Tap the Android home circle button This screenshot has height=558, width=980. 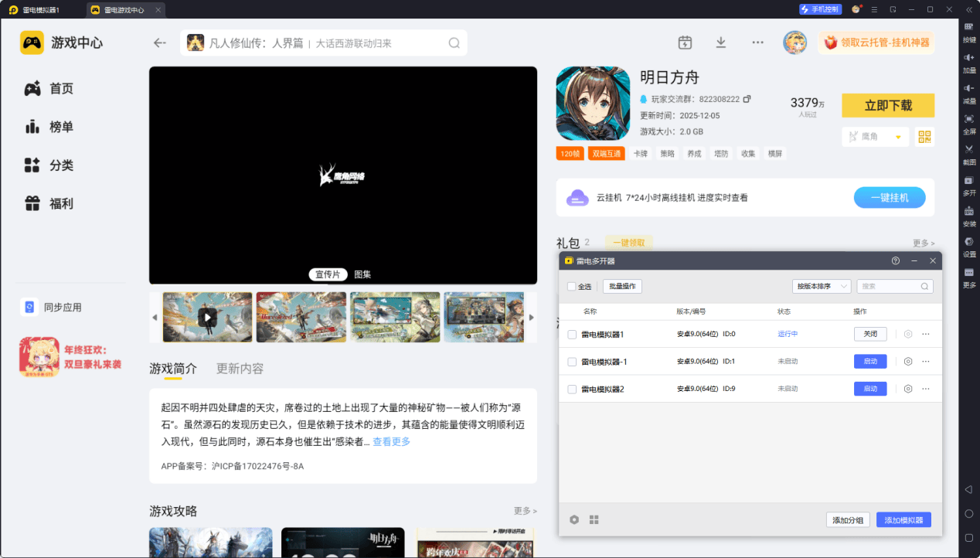[x=969, y=513]
